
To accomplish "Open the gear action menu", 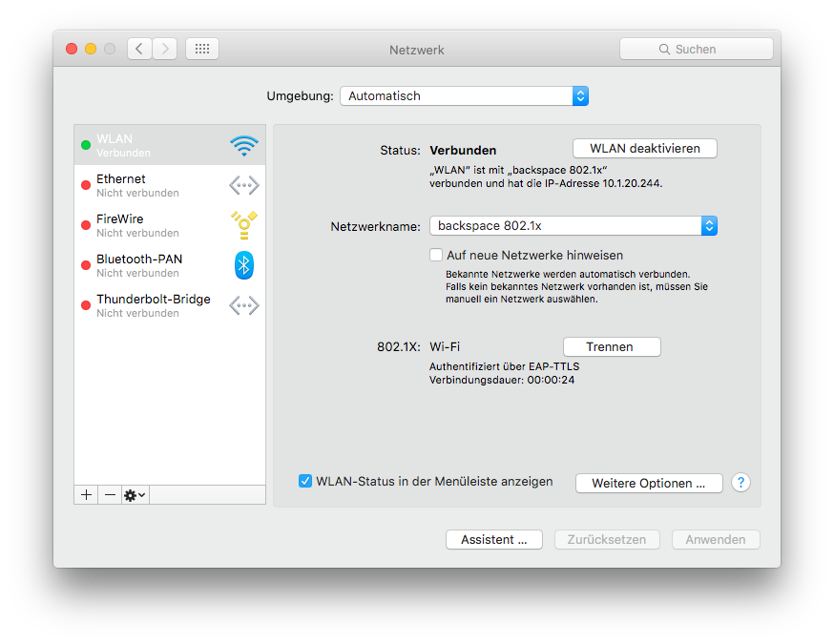I will click(135, 495).
